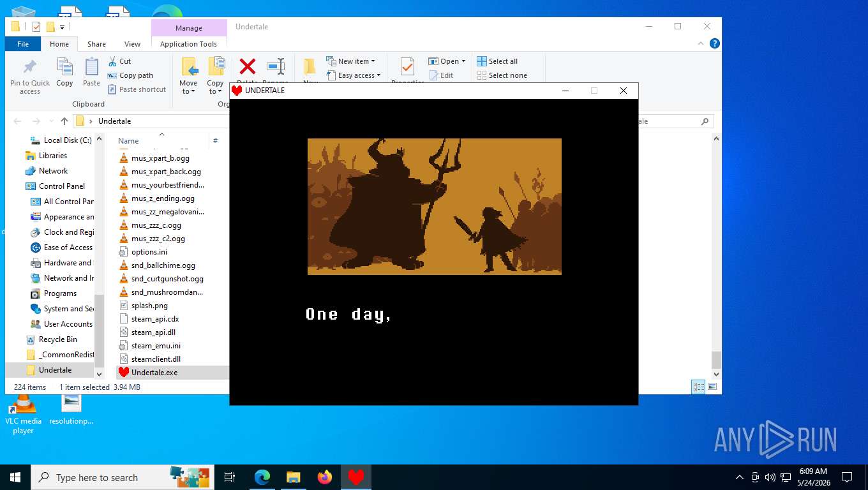Screen dimensions: 868x490
Task: Switch to Details view icon
Action: pyautogui.click(x=699, y=387)
